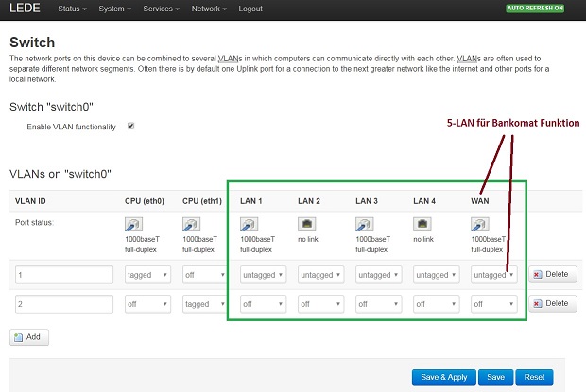Click the LAN 3 connected port icon

[x=365, y=225]
